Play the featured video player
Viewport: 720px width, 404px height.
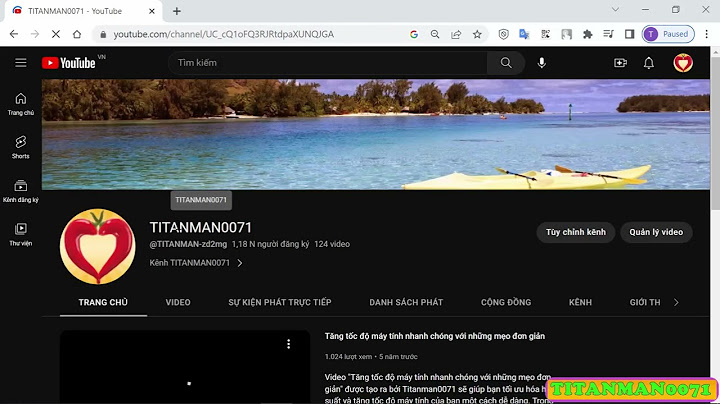185,367
